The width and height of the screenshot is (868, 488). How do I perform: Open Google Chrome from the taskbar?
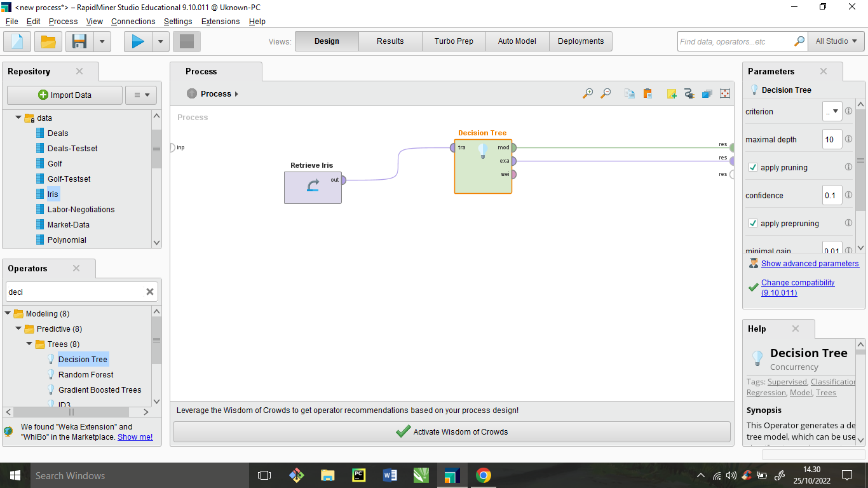(x=482, y=475)
